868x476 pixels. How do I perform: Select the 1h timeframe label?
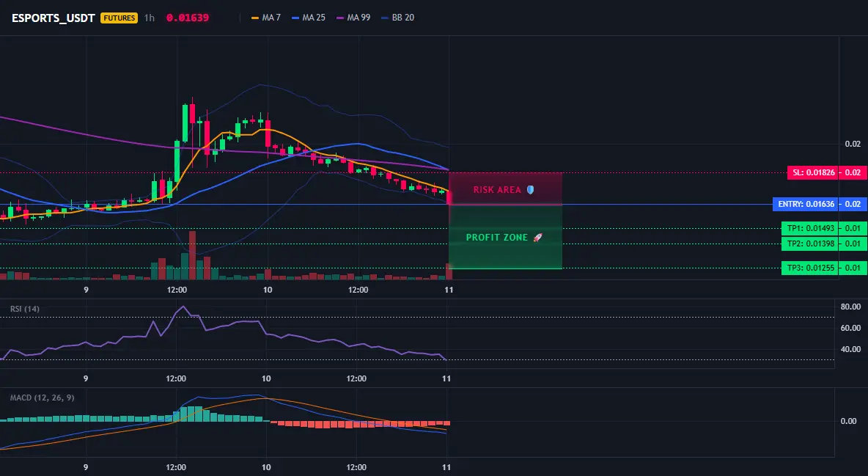(150, 18)
